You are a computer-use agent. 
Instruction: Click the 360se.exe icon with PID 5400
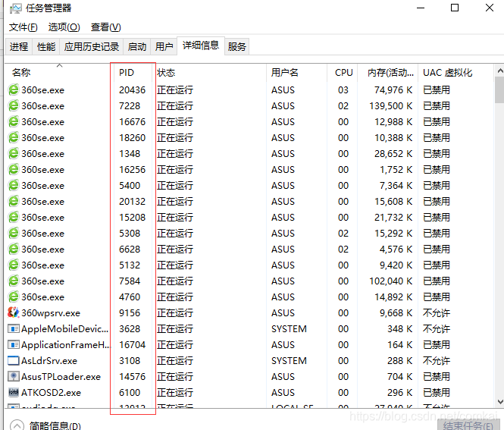[x=14, y=186]
